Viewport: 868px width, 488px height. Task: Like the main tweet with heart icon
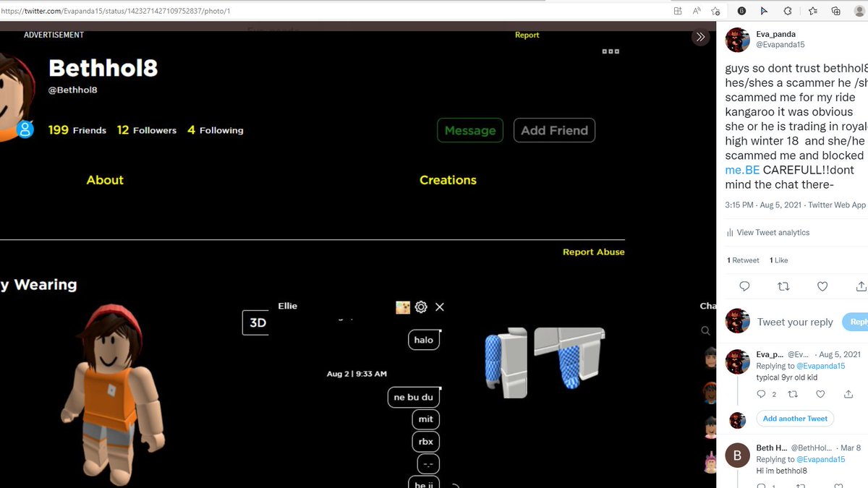[822, 286]
